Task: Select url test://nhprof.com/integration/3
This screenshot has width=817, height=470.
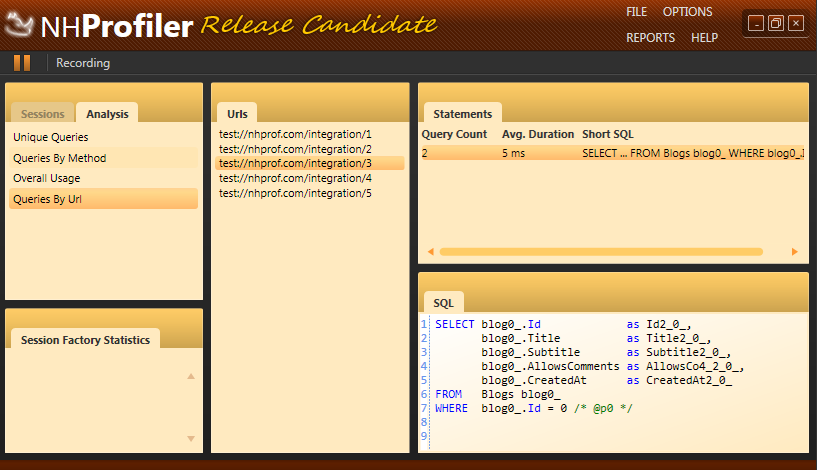Action: (310, 163)
